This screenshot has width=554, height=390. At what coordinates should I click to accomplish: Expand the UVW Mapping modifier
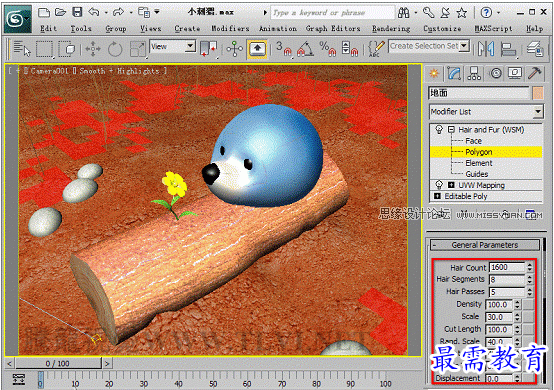pos(451,185)
